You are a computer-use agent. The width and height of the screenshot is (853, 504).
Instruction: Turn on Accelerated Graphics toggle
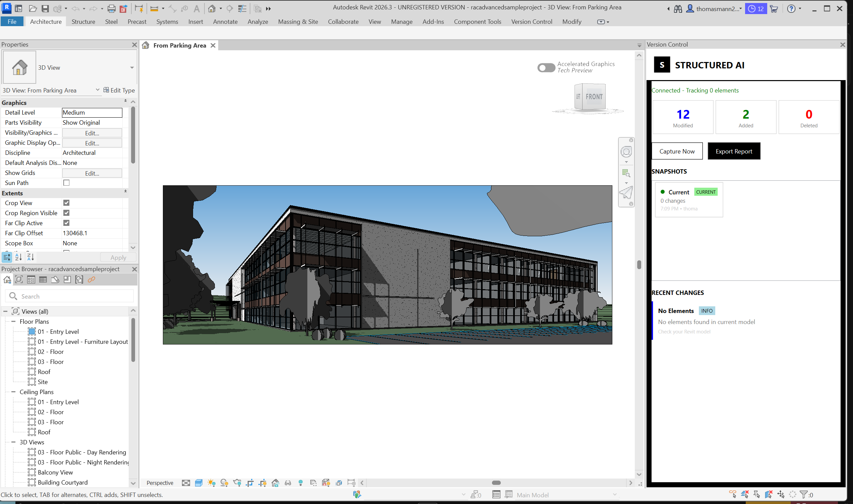546,68
